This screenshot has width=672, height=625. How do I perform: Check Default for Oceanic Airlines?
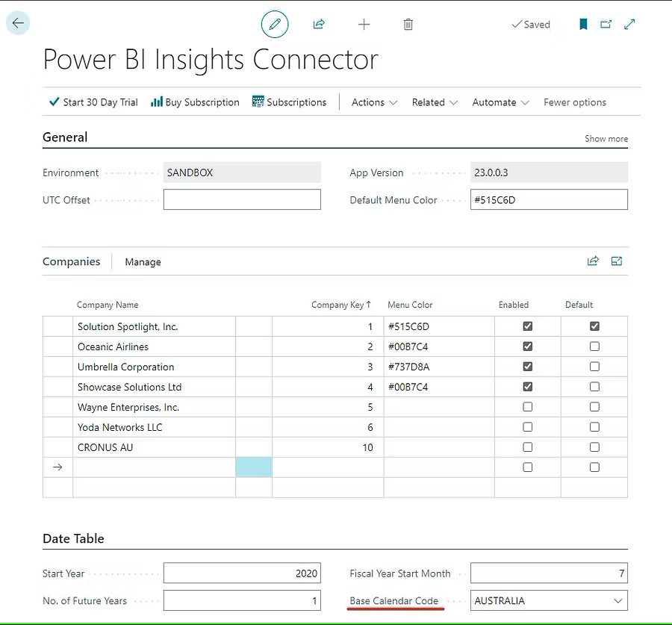pyautogui.click(x=594, y=346)
